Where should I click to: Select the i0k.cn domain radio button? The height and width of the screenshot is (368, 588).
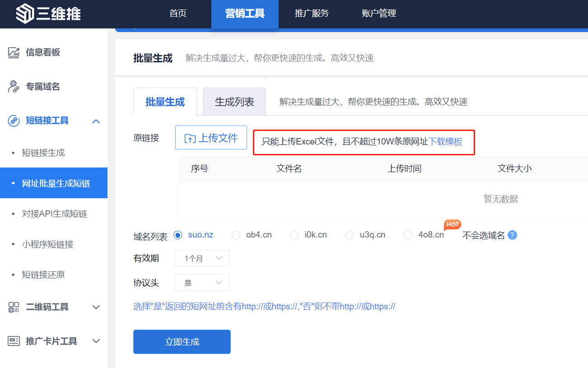click(294, 235)
